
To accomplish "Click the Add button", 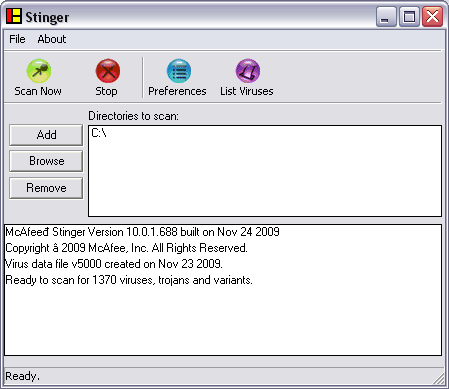I will click(x=46, y=135).
